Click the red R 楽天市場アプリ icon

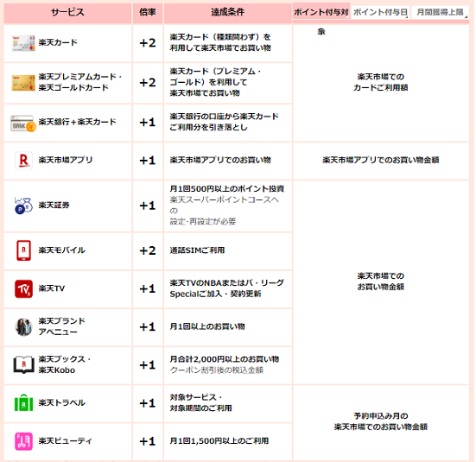click(23, 161)
